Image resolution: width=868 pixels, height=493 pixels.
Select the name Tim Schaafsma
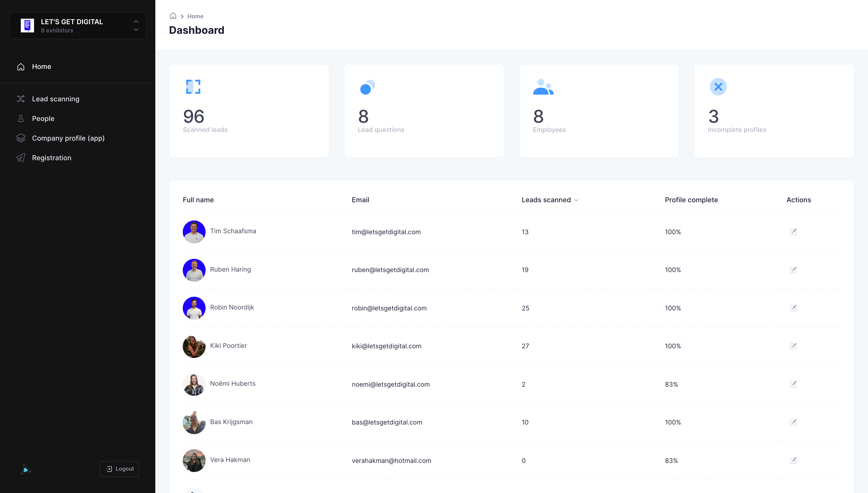(233, 231)
